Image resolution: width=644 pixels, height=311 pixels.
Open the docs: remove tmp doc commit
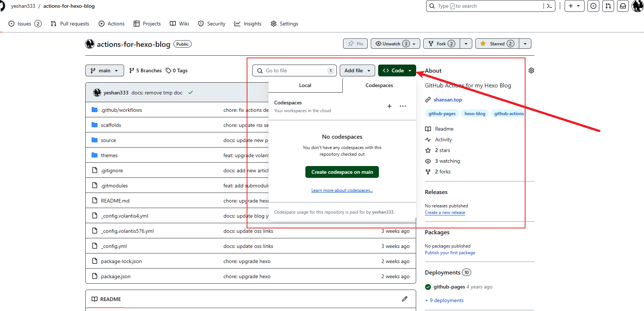(157, 93)
